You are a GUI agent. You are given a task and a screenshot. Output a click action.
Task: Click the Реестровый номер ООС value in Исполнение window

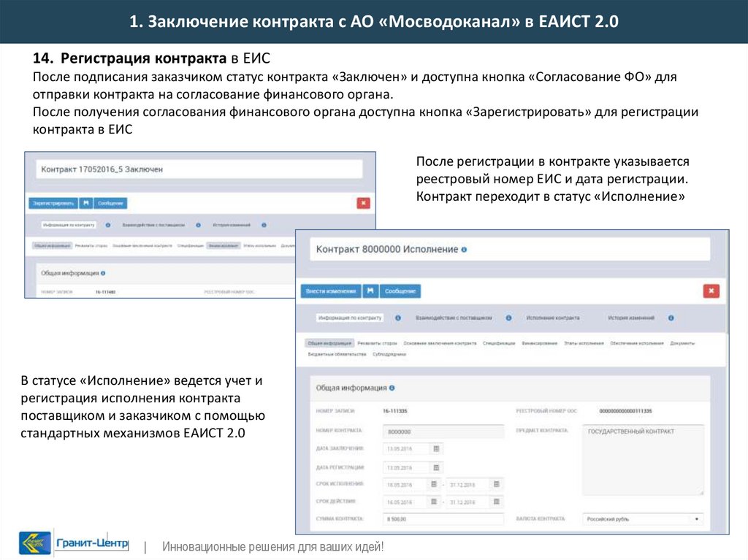coord(625,411)
